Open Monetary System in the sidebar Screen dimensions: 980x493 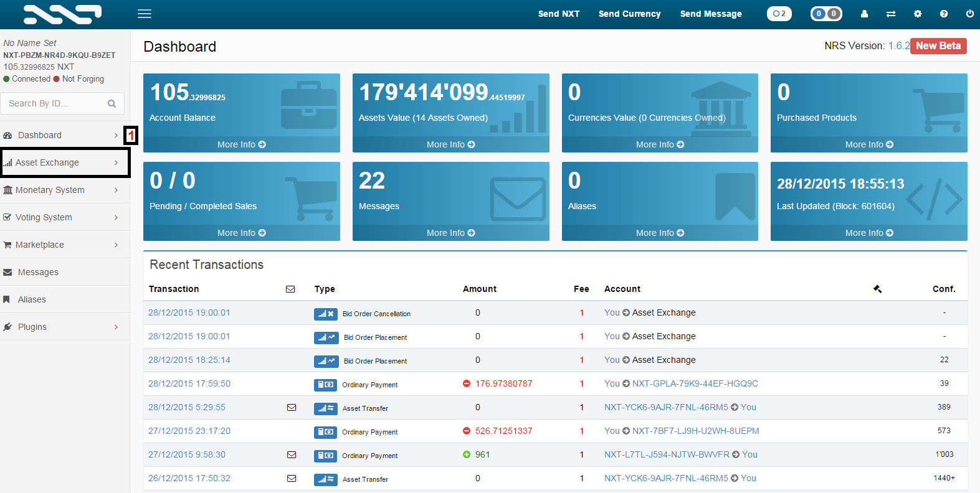tap(65, 190)
